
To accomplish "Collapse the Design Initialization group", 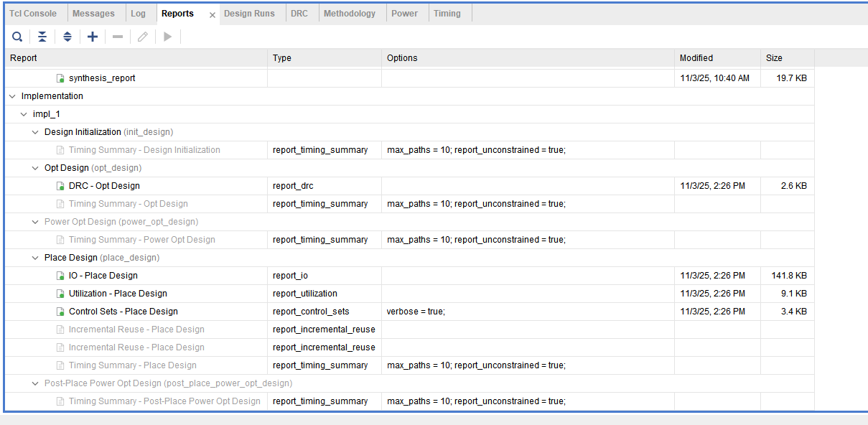I will coord(36,132).
